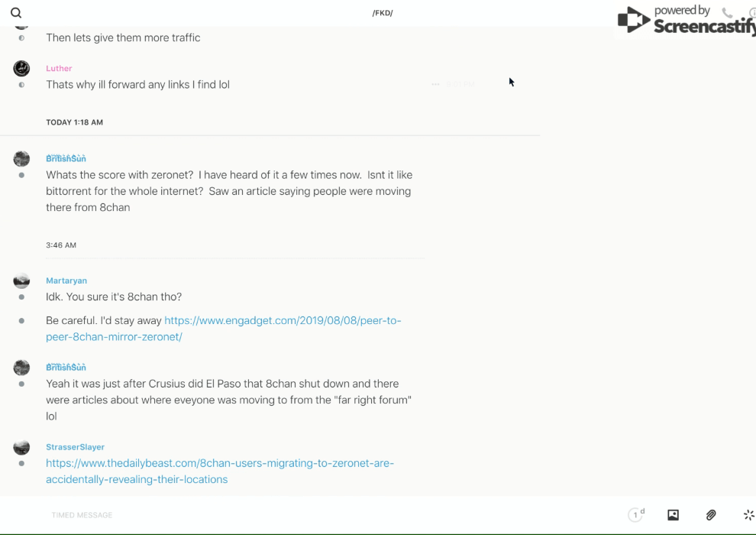Image resolution: width=756 pixels, height=535 pixels.
Task: Attach a file using the paperclip icon
Action: (711, 515)
